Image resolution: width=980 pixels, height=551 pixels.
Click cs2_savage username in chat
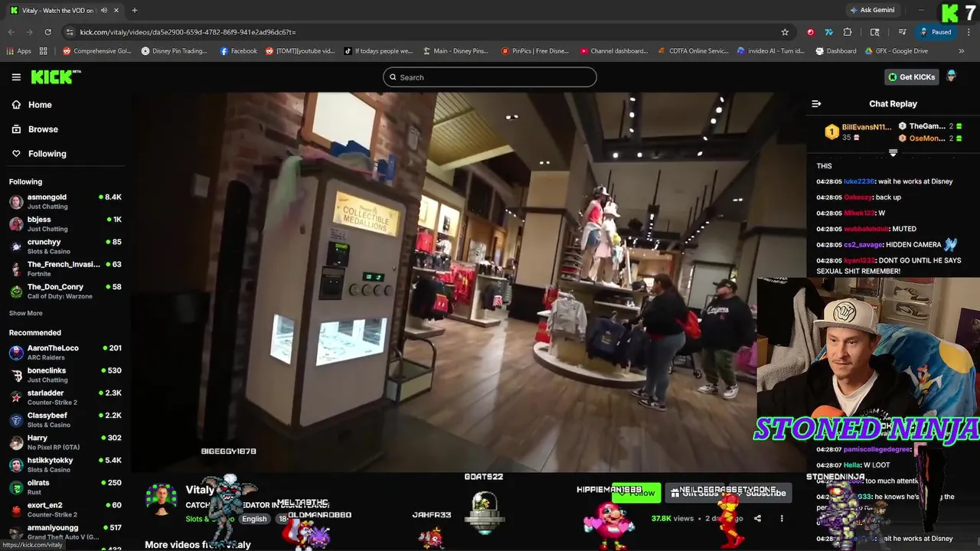coord(863,245)
